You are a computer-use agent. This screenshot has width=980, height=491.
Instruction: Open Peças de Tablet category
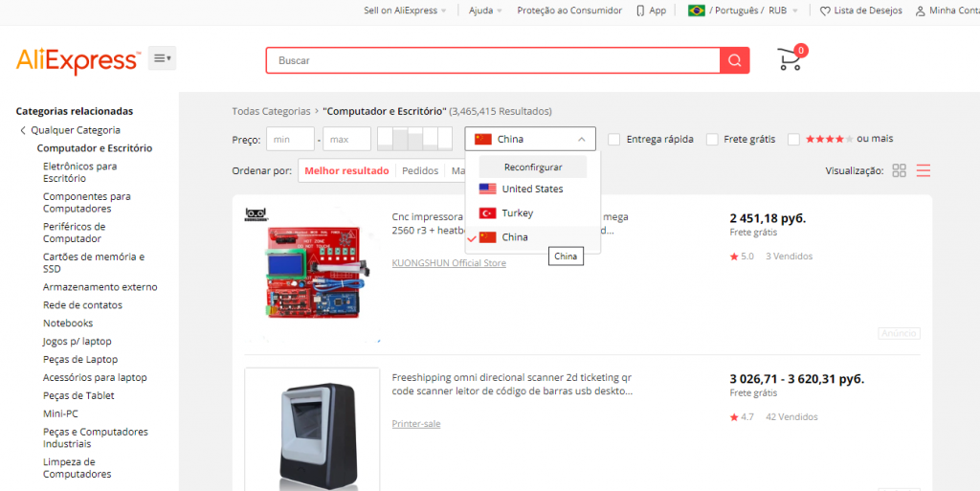point(78,396)
